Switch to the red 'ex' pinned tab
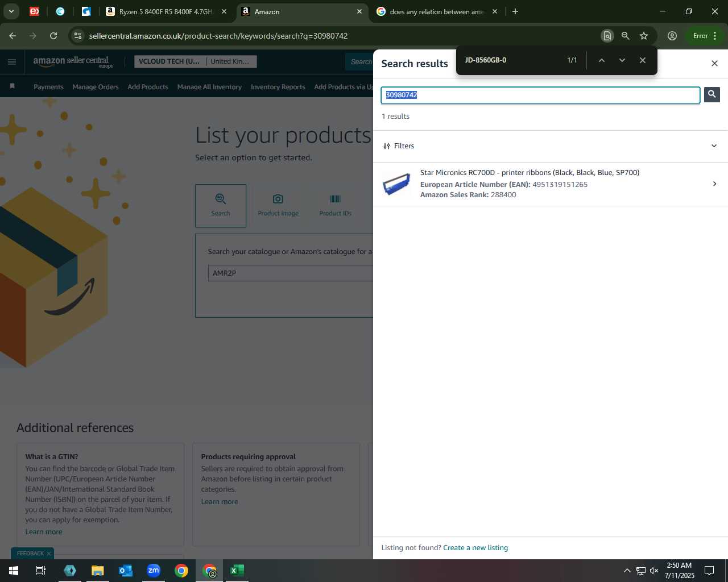The width and height of the screenshot is (728, 582). coord(34,11)
